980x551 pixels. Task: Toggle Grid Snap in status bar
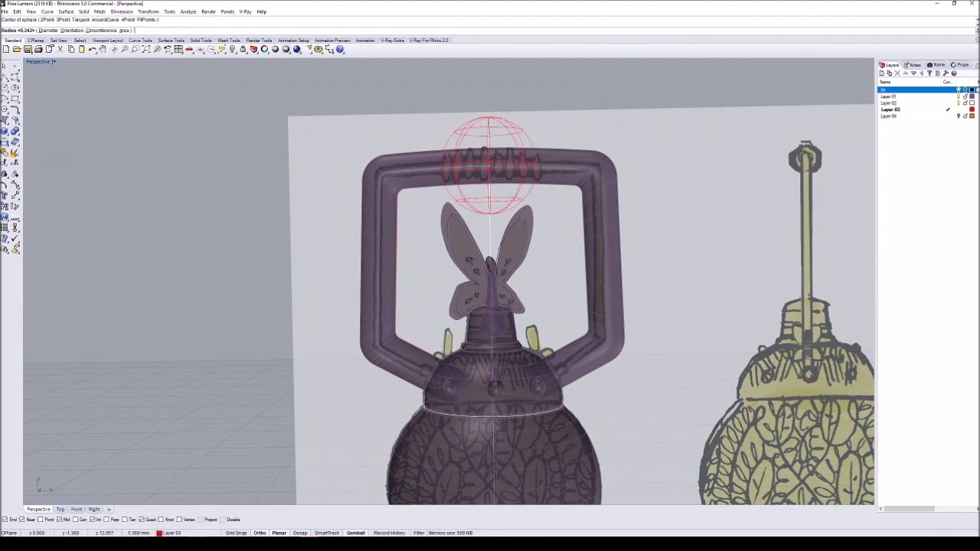[x=236, y=533]
